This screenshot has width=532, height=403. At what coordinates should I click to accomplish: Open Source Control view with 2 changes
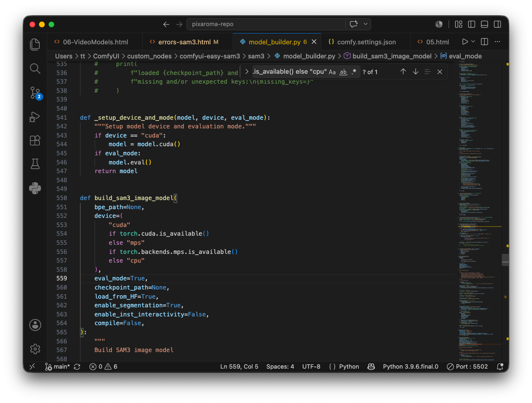[x=35, y=93]
